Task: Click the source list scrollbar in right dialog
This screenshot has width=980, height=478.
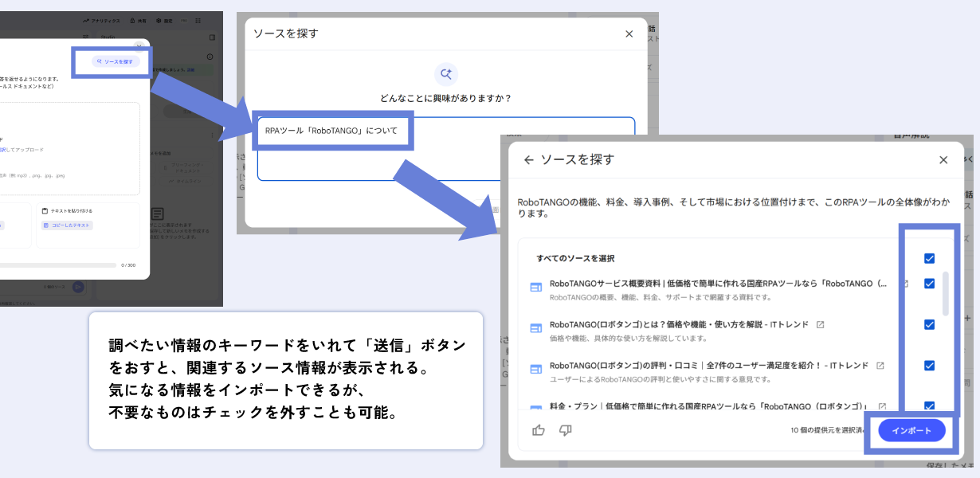Action: pyautogui.click(x=946, y=293)
